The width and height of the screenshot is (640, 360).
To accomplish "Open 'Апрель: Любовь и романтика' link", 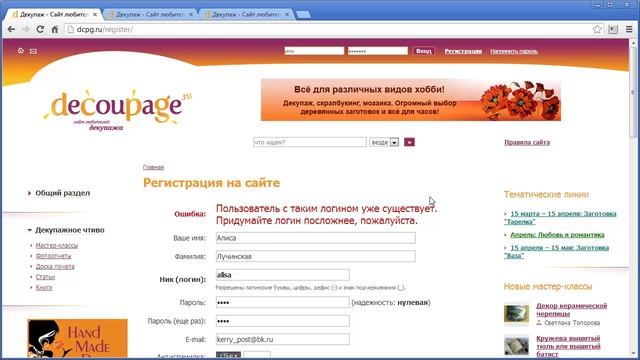I will coord(557,235).
